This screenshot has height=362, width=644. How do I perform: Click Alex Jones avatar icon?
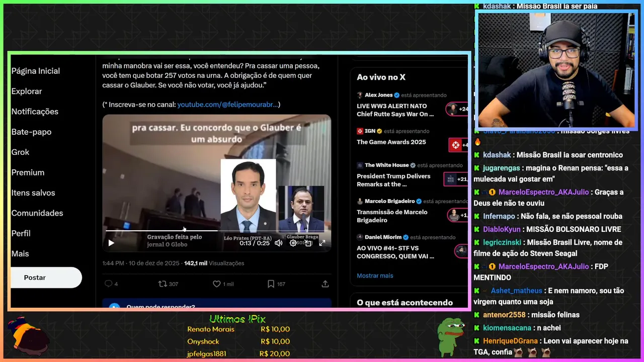tap(360, 95)
